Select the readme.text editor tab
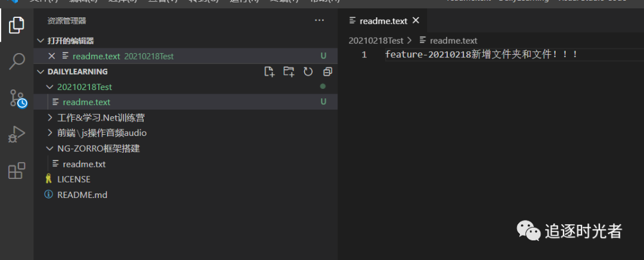The image size is (644, 260). point(383,20)
